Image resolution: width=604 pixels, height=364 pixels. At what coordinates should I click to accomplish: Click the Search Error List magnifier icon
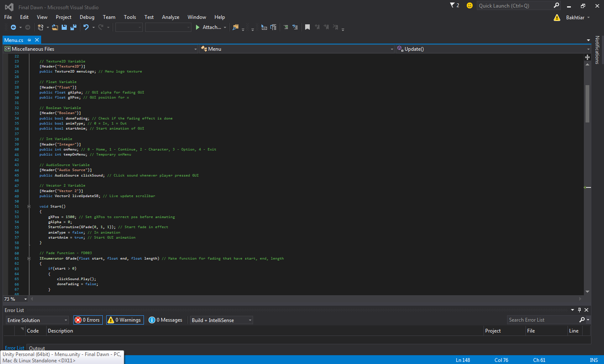tap(582, 320)
